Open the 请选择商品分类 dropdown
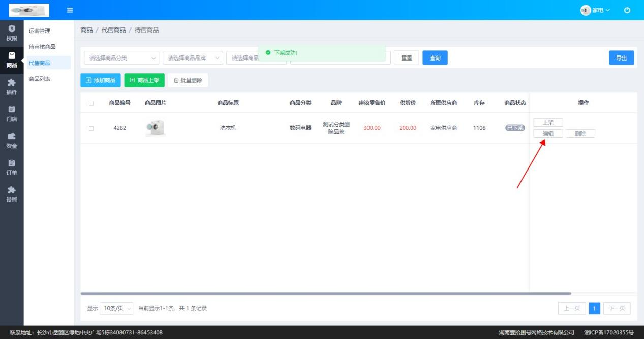The width and height of the screenshot is (644, 339). [121, 58]
